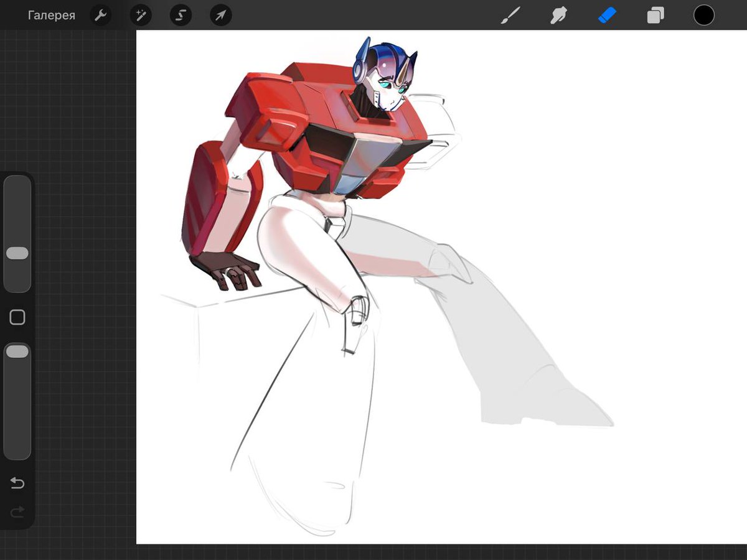Select the Brush tool
Screen dimensions: 747x560
[511, 15]
